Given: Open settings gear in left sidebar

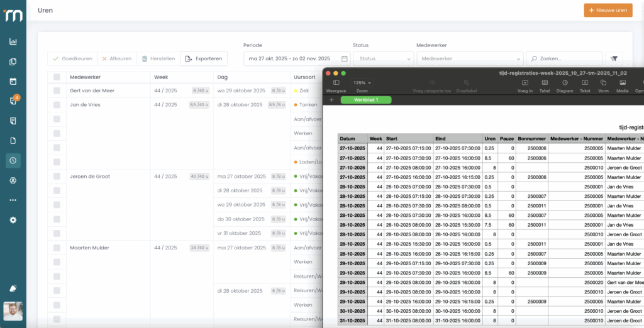Looking at the screenshot, I should click(x=13, y=220).
